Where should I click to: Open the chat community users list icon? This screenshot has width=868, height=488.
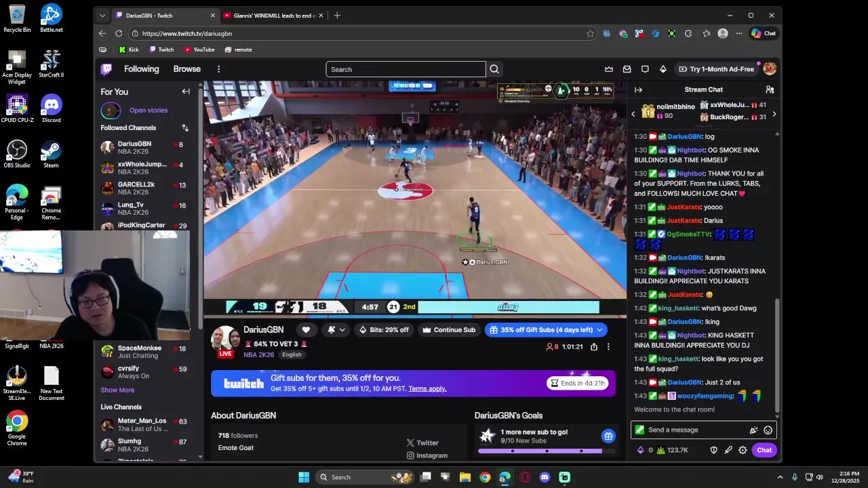[770, 89]
